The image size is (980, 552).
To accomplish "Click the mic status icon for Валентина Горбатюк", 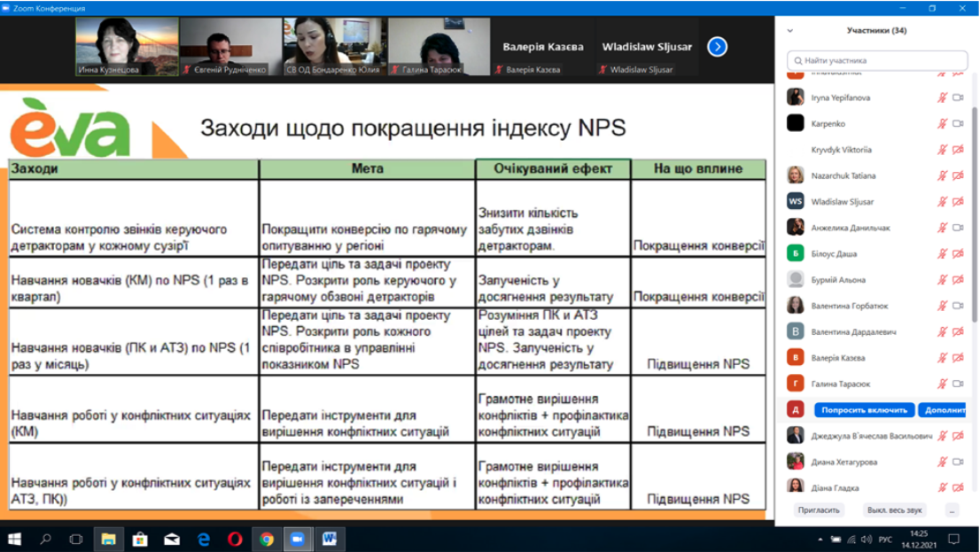I will (942, 306).
